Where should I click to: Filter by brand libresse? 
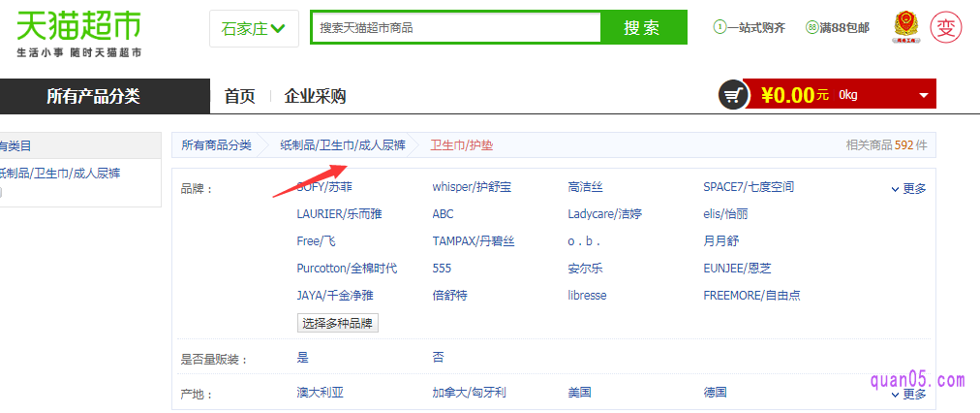pyautogui.click(x=587, y=296)
